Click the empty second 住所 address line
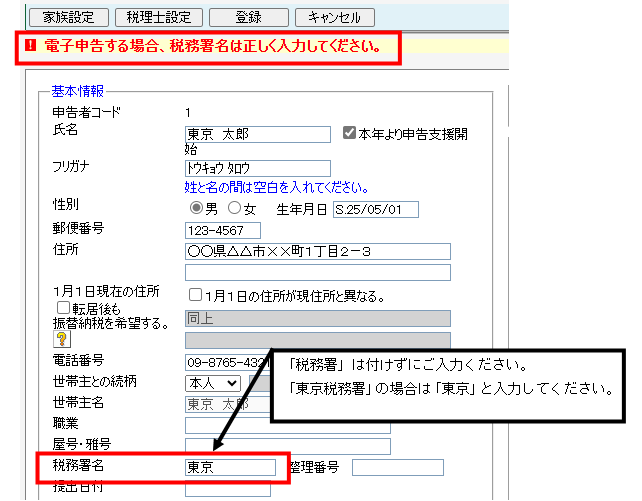Screen dimensions: 642x501 click(318, 273)
